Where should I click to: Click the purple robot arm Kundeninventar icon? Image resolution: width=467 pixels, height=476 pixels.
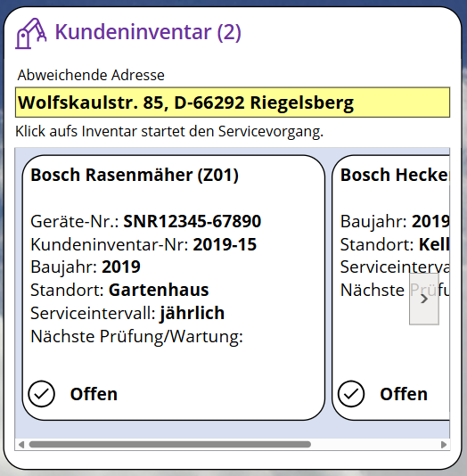pos(30,33)
